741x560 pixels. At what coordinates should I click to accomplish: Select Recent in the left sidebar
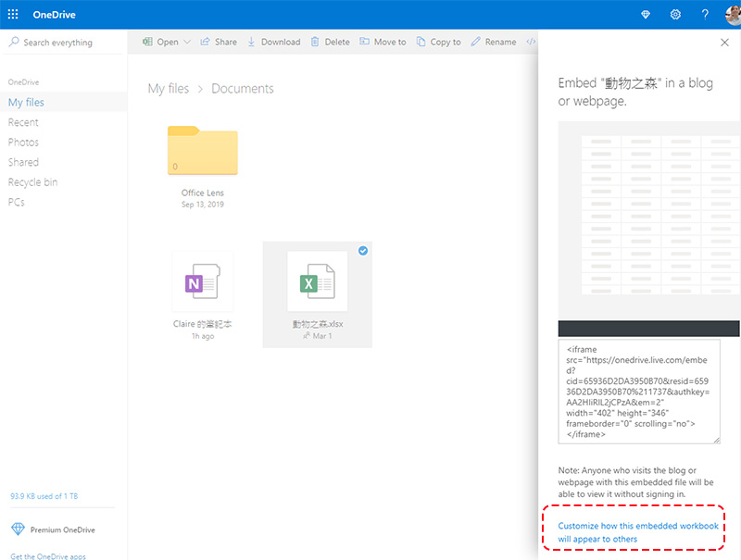click(x=23, y=122)
